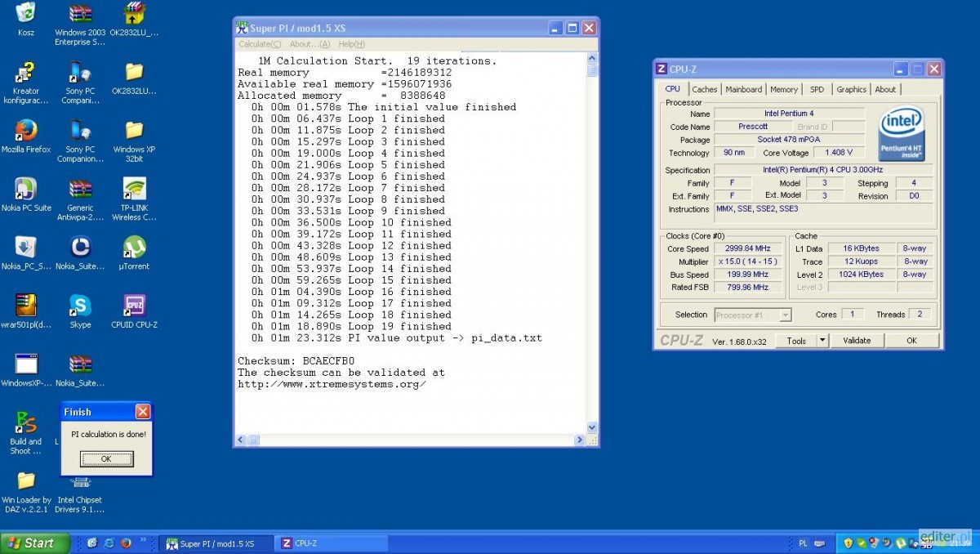This screenshot has width=980, height=554.
Task: Open the Windows XP 32bit folder
Action: coord(134,131)
